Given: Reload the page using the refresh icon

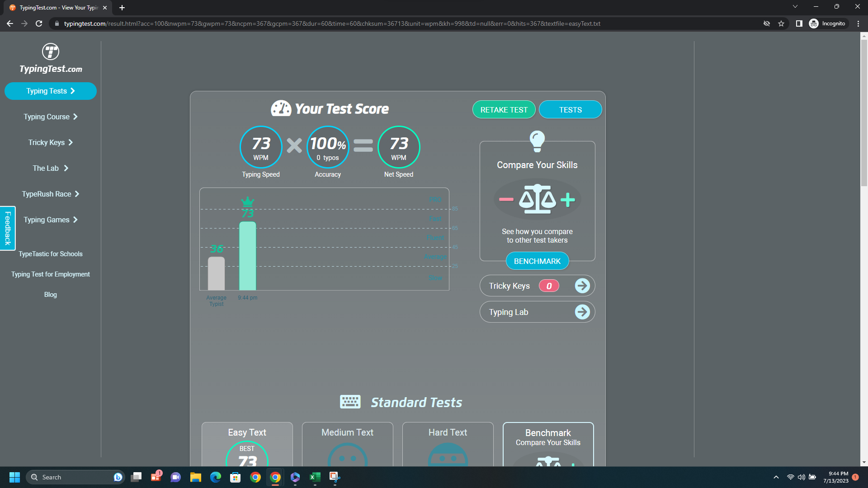Looking at the screenshot, I should [39, 23].
